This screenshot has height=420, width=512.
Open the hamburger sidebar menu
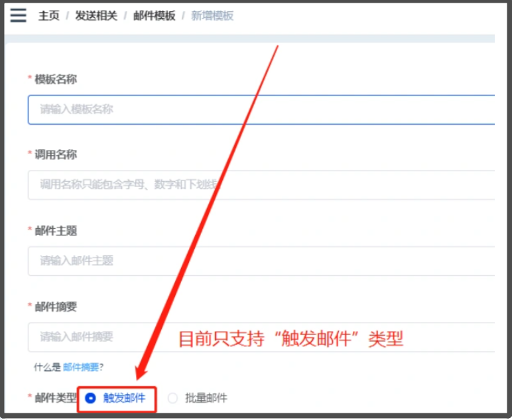pos(19,15)
